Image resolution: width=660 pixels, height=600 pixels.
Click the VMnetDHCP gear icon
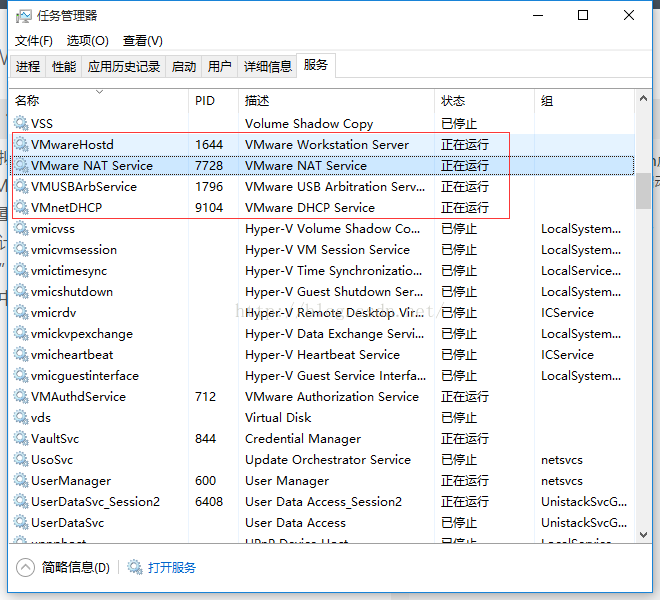click(21, 207)
